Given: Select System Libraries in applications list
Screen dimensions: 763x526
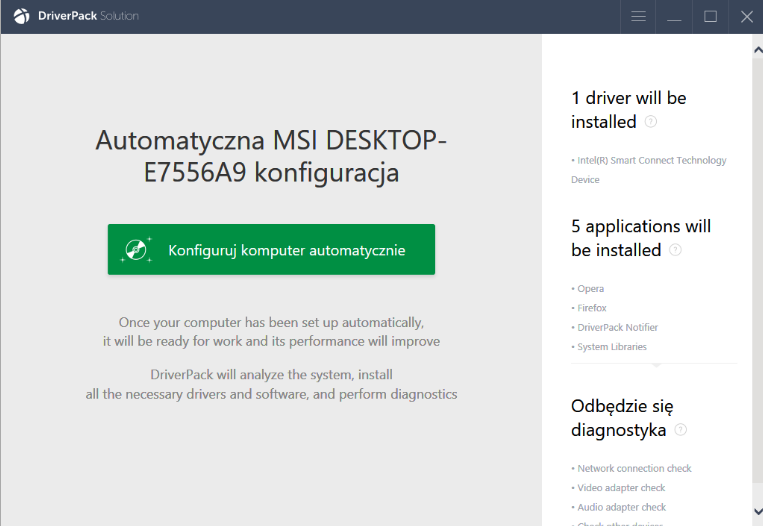Looking at the screenshot, I should (x=609, y=347).
